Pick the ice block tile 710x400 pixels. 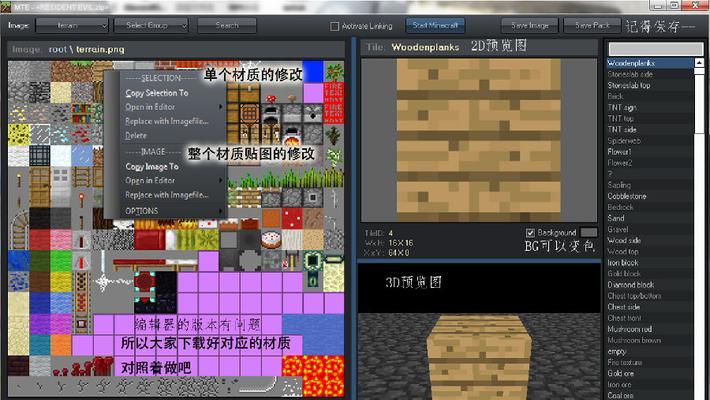point(82,155)
